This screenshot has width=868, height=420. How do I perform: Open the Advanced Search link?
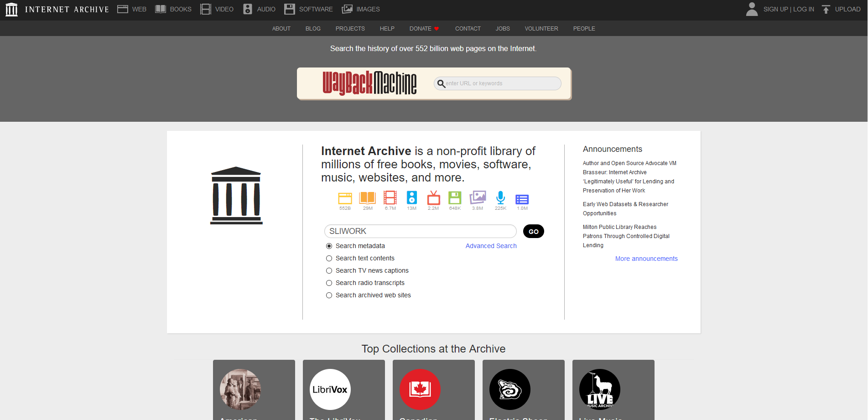(491, 246)
